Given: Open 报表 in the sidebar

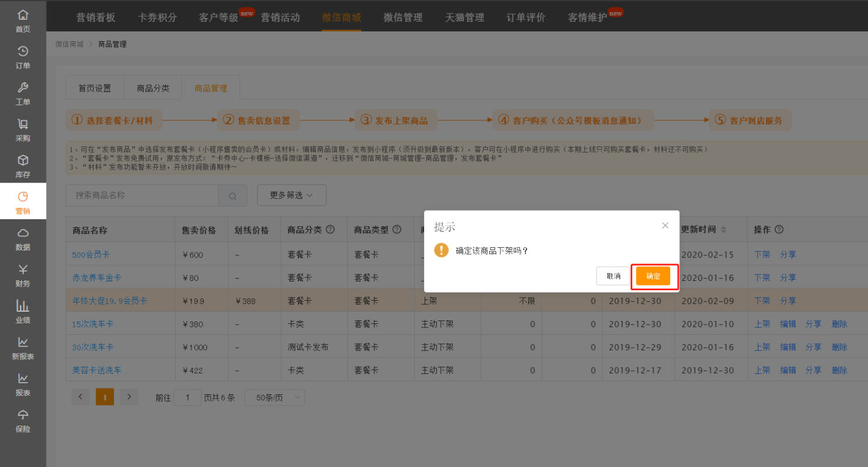Looking at the screenshot, I should (23, 385).
